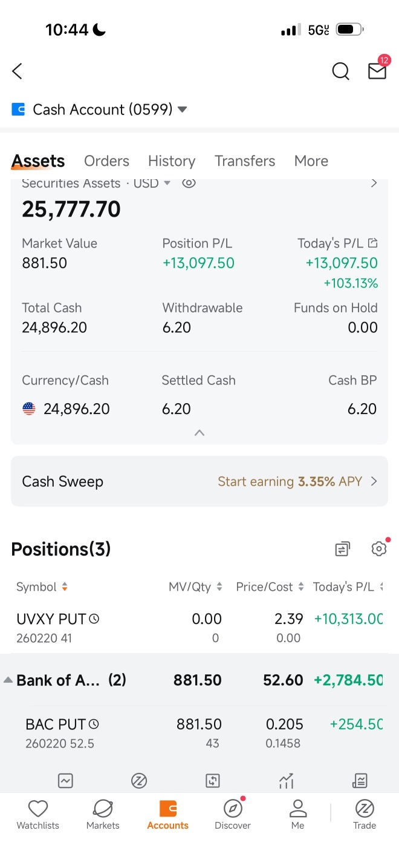Switch to the Orders tab
This screenshot has width=399, height=868.
(x=106, y=161)
